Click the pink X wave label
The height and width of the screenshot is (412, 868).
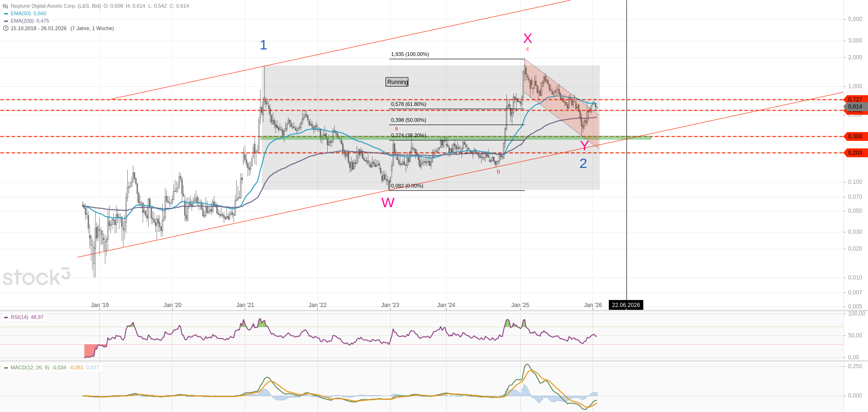(x=527, y=38)
